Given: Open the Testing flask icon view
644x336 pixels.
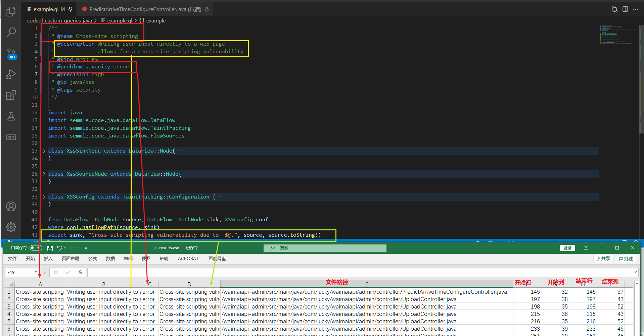Looking at the screenshot, I should pyautogui.click(x=11, y=116).
